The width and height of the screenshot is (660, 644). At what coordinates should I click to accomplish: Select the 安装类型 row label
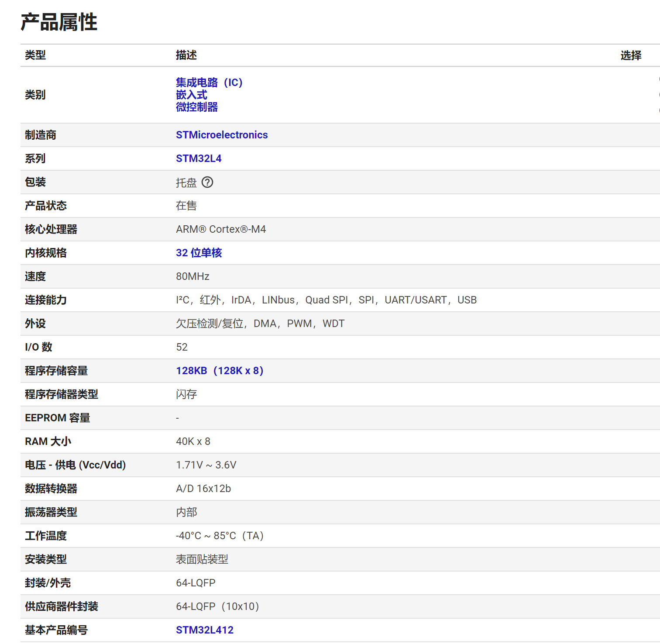46,559
